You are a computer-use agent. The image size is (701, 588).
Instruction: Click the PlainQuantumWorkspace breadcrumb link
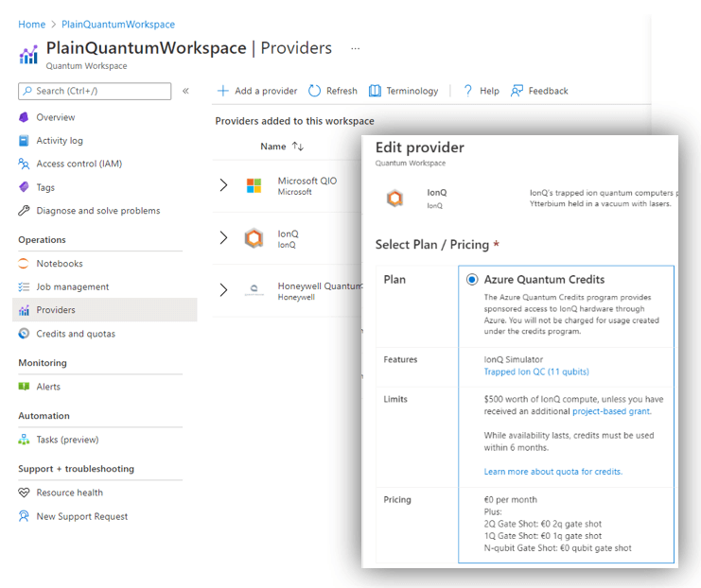tap(118, 25)
